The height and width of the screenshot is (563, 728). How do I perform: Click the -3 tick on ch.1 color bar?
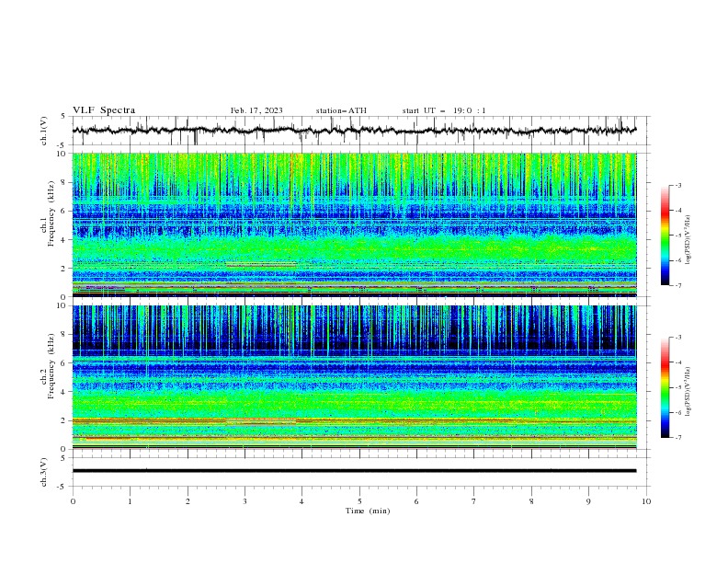(x=678, y=185)
